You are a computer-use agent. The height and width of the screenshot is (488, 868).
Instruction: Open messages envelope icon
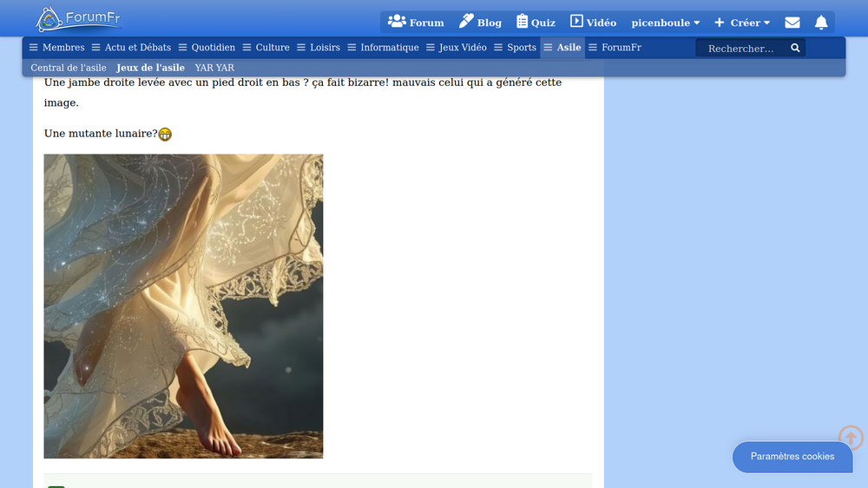(x=792, y=23)
